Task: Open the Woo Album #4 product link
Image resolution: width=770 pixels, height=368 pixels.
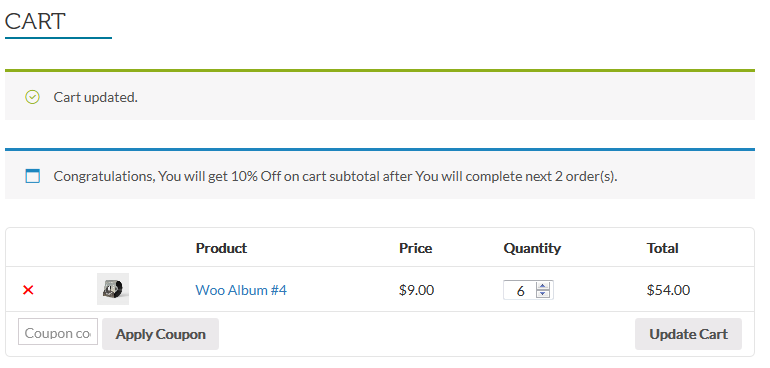Action: pos(241,290)
